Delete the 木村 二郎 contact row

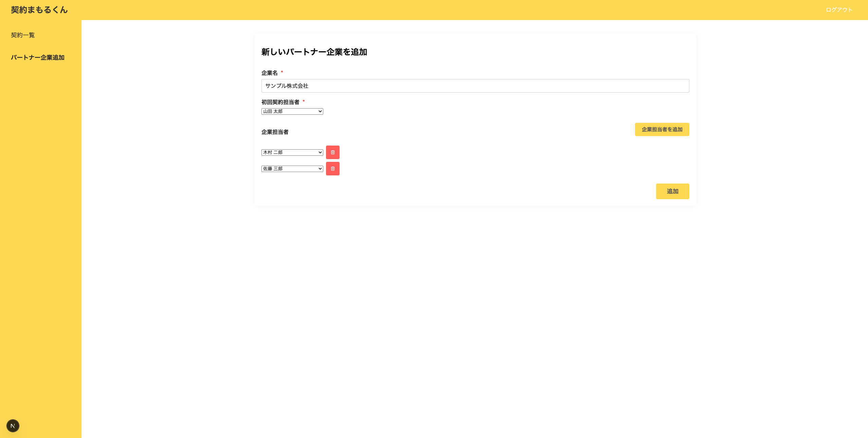(332, 152)
